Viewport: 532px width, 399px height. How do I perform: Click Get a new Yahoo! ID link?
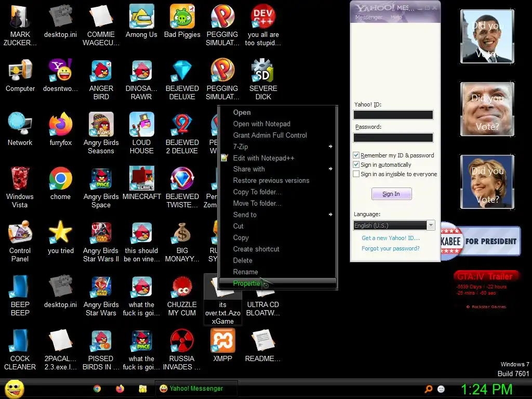point(391,238)
